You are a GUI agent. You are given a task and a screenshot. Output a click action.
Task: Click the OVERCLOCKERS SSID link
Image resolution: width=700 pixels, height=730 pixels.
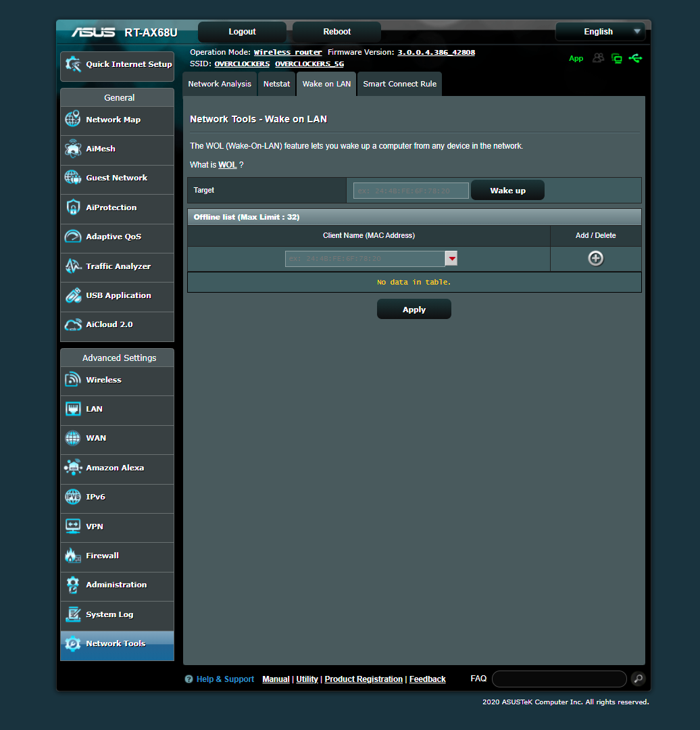click(242, 64)
